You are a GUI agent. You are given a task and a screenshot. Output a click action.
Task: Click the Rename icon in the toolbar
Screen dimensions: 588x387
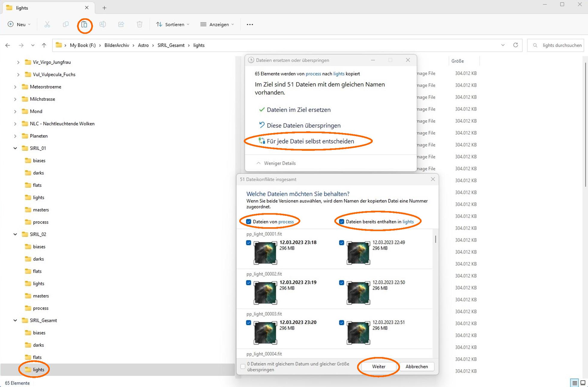(x=103, y=25)
